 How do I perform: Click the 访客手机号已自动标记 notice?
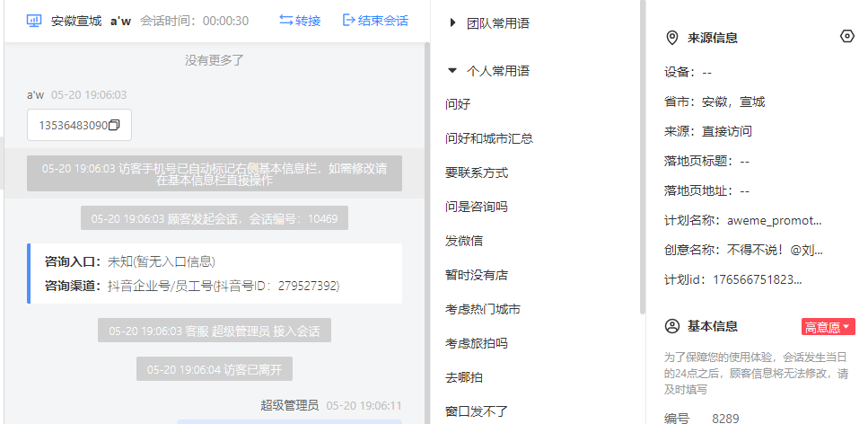[x=215, y=173]
